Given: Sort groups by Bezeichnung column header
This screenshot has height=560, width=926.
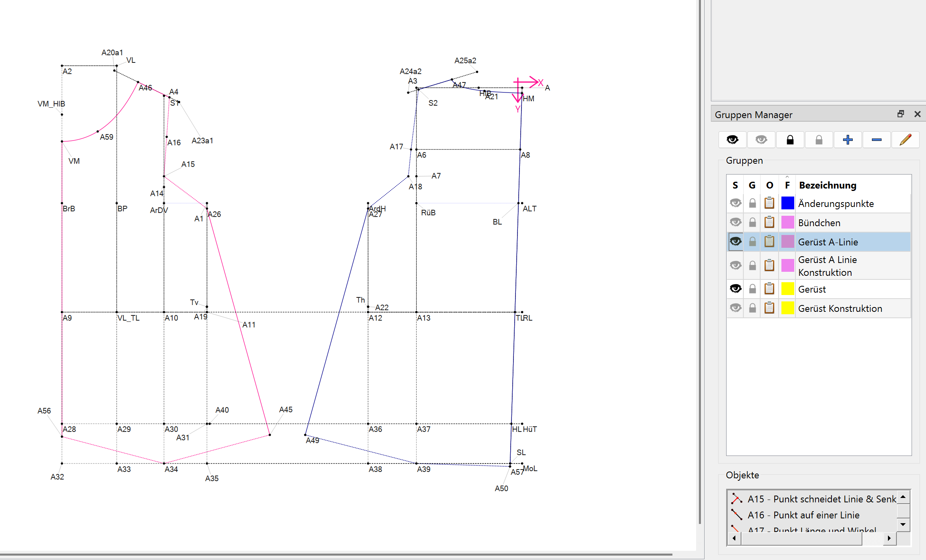Looking at the screenshot, I should (x=827, y=185).
